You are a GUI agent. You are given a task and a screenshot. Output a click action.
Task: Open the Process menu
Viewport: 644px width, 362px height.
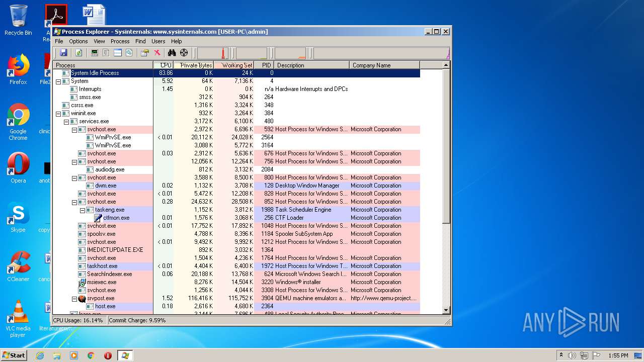point(120,41)
